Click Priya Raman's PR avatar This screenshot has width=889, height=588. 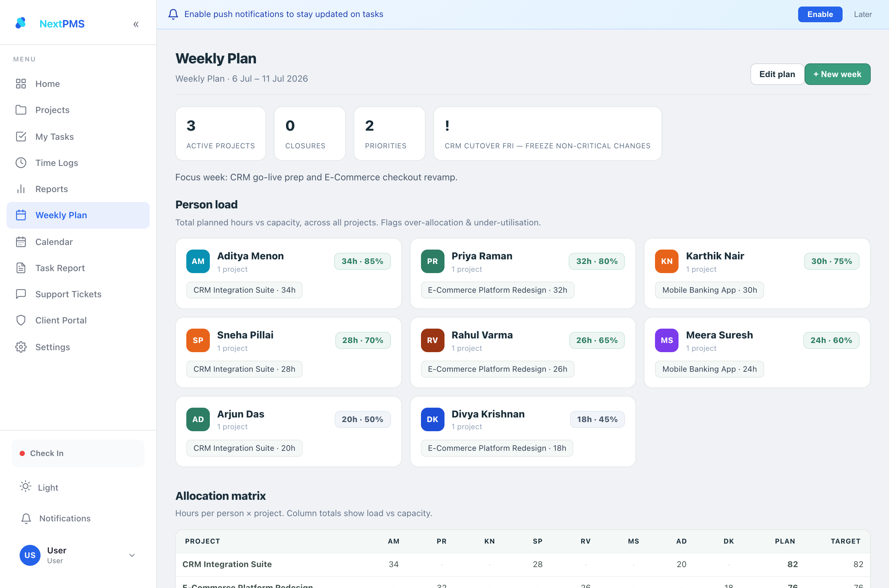pos(432,261)
